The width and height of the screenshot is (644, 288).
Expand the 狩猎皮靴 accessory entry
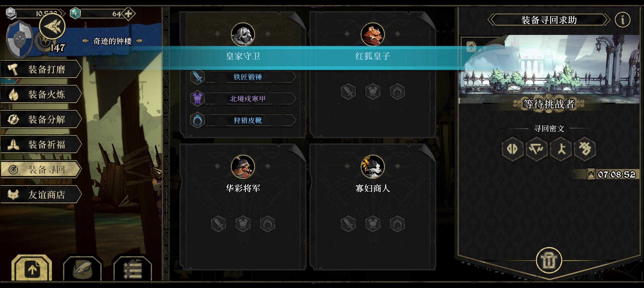[x=243, y=120]
